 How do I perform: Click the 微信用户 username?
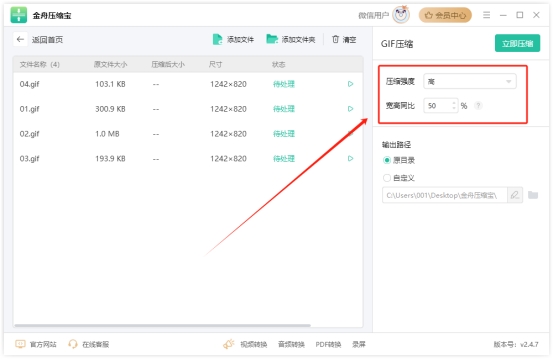coord(373,16)
